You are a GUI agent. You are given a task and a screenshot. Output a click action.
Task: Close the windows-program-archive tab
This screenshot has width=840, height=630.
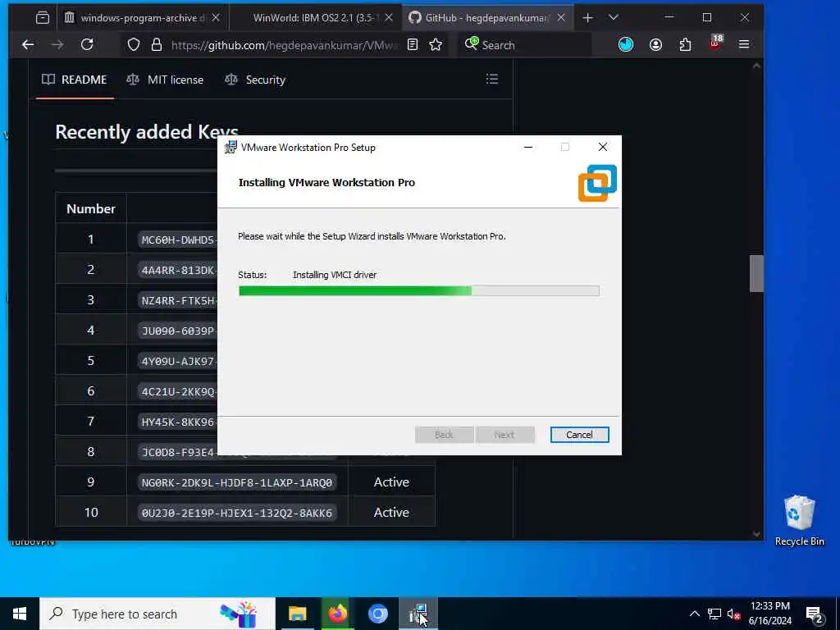(216, 18)
